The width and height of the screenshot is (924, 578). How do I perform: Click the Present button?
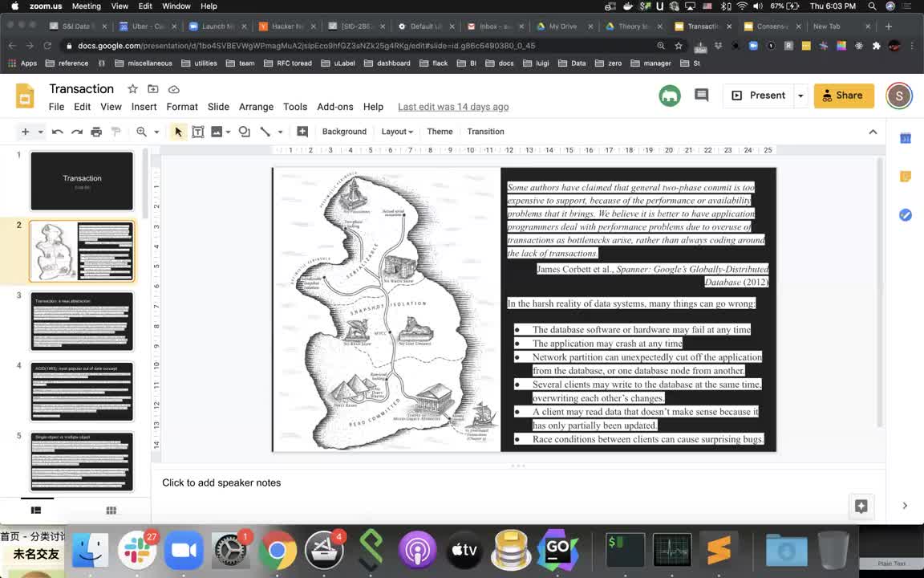click(759, 96)
